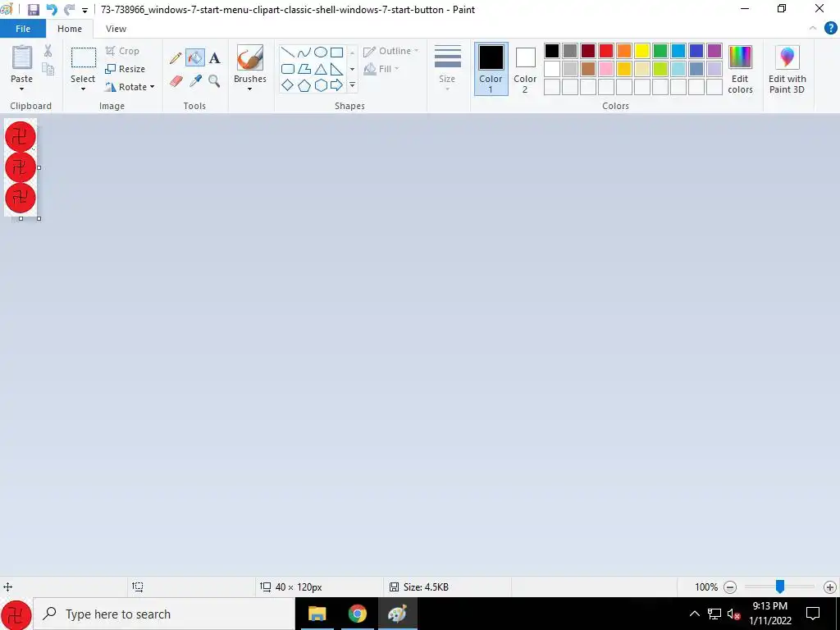This screenshot has width=840, height=630.
Task: Click the Save icon in the title bar
Action: [x=33, y=10]
